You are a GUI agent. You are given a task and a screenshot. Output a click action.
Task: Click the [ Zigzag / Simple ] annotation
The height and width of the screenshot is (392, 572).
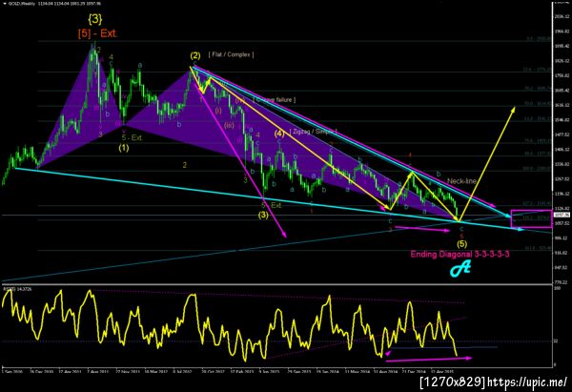pyautogui.click(x=313, y=132)
